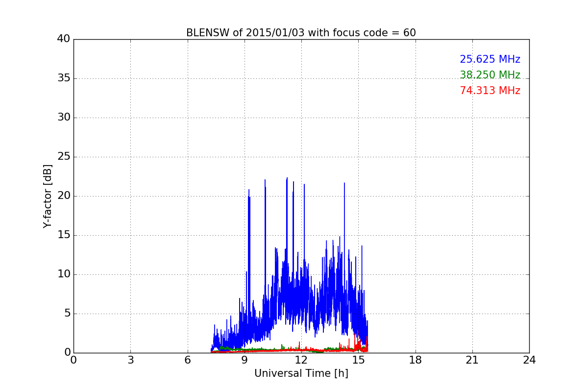Click the x-axis tick label 9
Image resolution: width=588 pixels, height=392 pixels.
(x=244, y=360)
